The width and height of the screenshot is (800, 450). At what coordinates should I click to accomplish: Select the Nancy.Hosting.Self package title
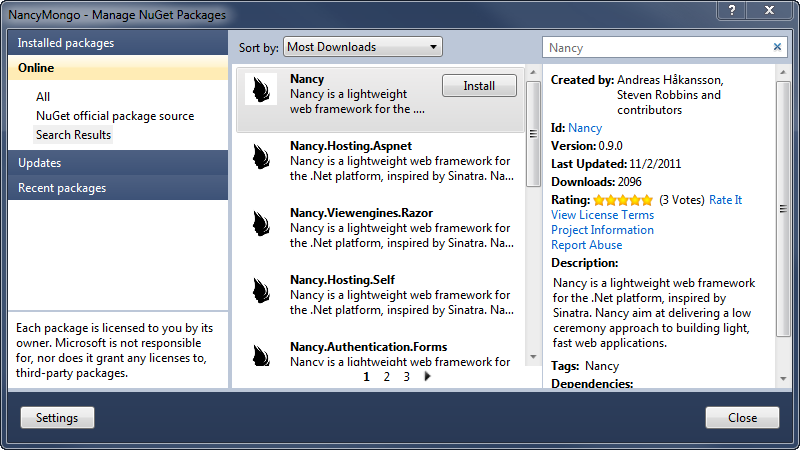[x=342, y=280]
